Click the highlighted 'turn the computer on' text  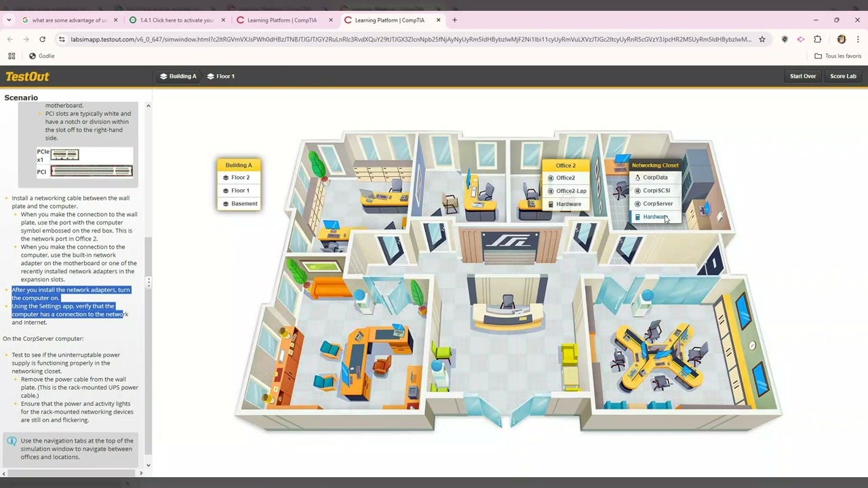[71, 294]
